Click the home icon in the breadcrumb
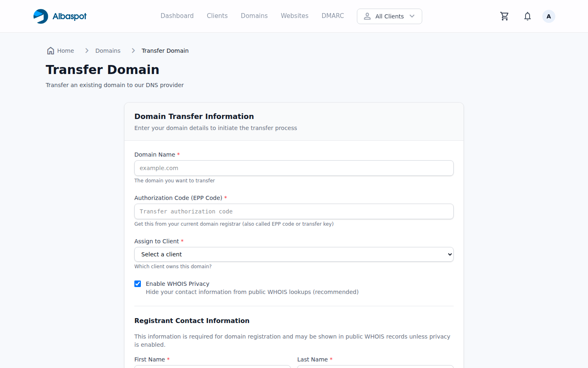Image resolution: width=588 pixels, height=368 pixels. (50, 50)
